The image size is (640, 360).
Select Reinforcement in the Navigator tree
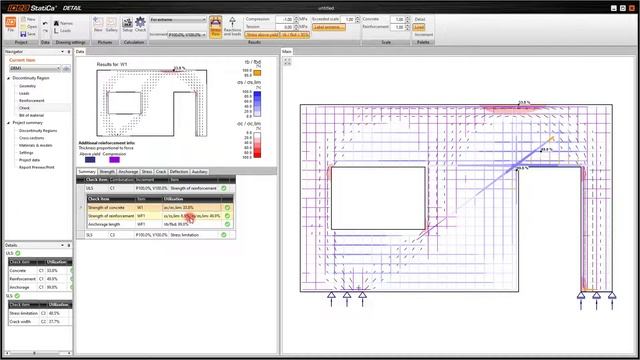point(31,101)
